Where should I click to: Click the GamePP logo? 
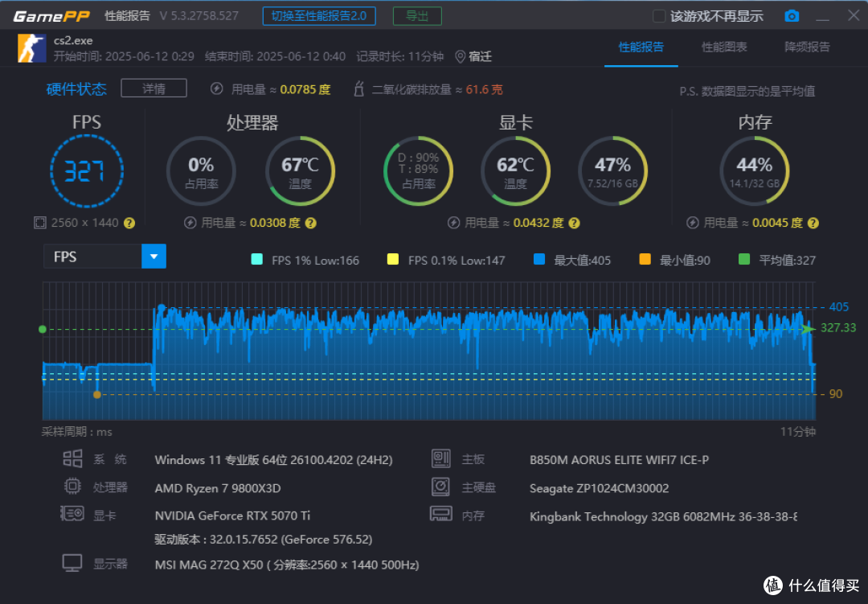pos(51,16)
